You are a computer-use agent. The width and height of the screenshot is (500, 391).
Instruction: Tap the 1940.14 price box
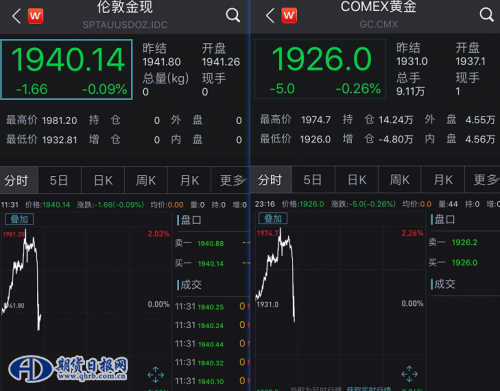[x=67, y=70]
